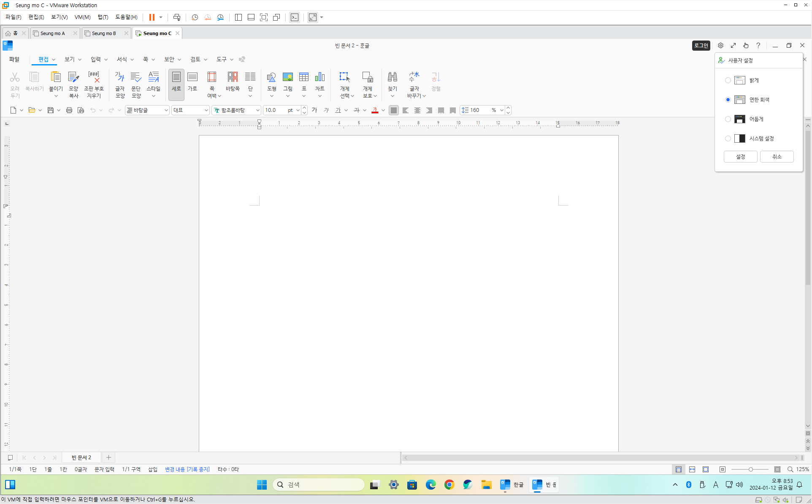This screenshot has width=812, height=504.
Task: Open the line spacing 160% dropdown
Action: pyautogui.click(x=501, y=110)
